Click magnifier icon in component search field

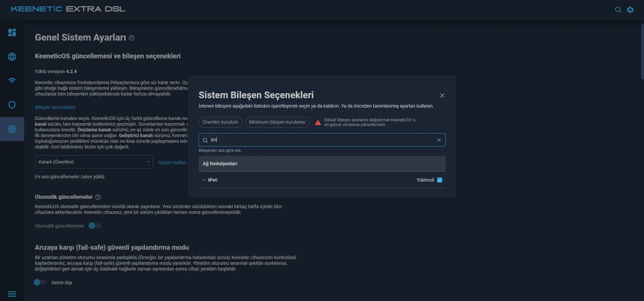point(205,140)
